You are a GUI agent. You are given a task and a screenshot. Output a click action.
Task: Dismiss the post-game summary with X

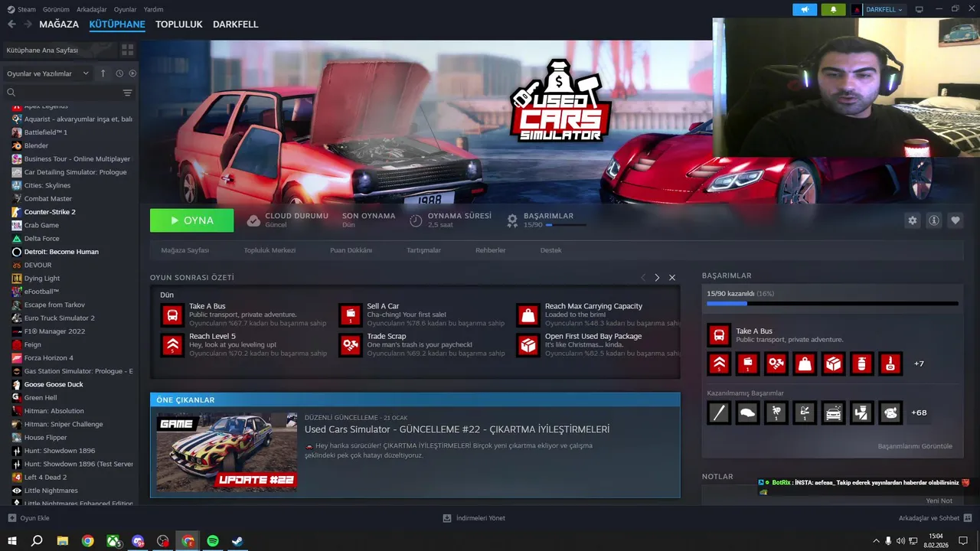click(672, 277)
